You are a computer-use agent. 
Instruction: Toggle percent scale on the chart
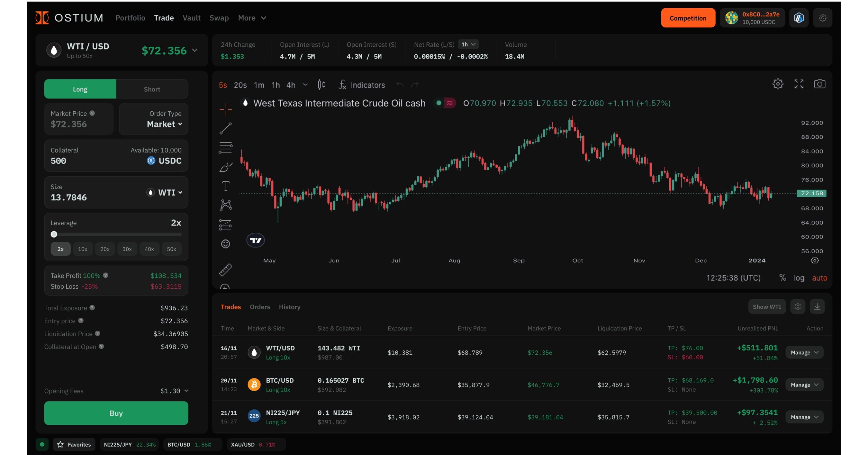pyautogui.click(x=783, y=278)
